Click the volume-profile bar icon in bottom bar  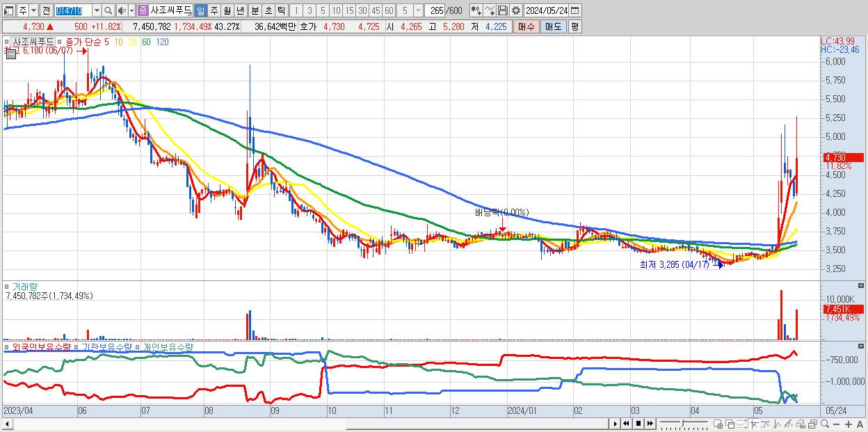pyautogui.click(x=801, y=424)
